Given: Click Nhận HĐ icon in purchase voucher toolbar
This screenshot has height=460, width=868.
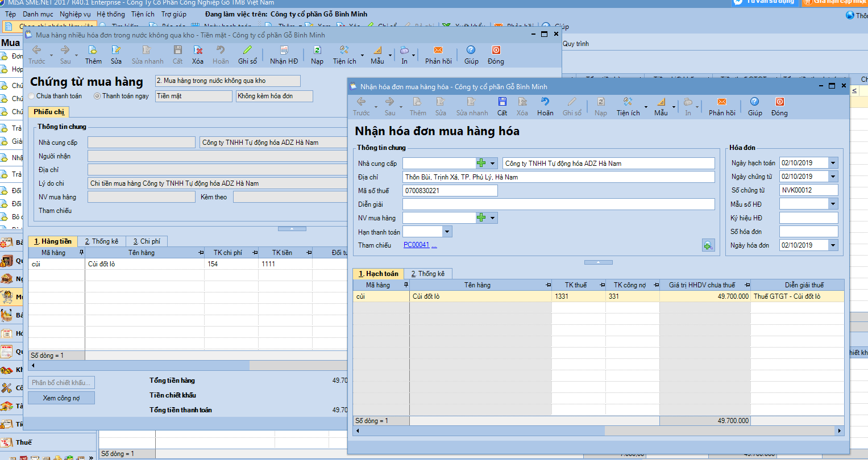Looking at the screenshot, I should coord(284,55).
